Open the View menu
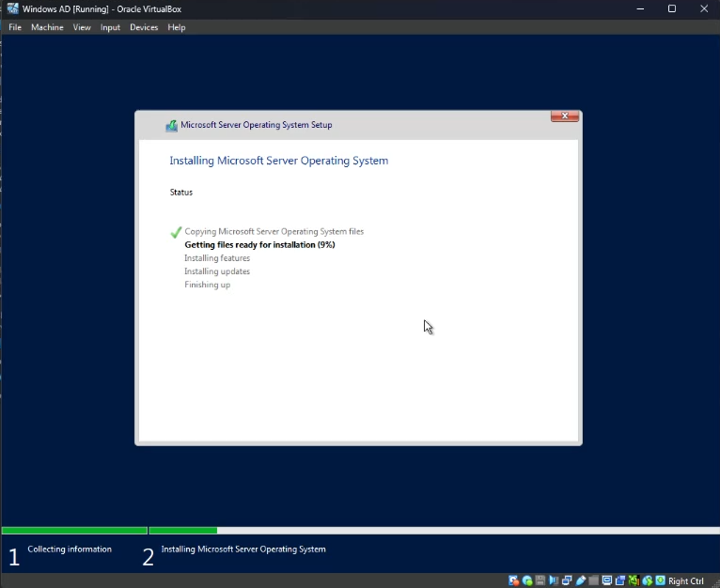Viewport: 720px width, 588px height. coord(82,27)
